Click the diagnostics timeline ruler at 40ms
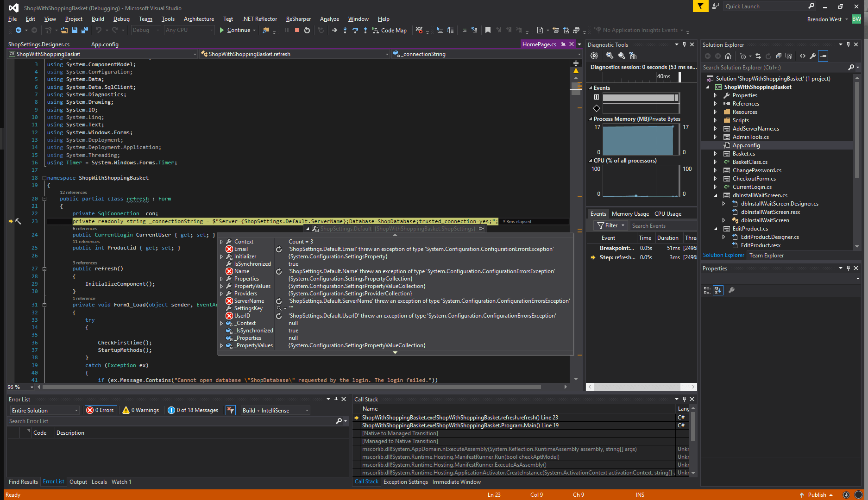The image size is (868, 500). click(x=664, y=77)
